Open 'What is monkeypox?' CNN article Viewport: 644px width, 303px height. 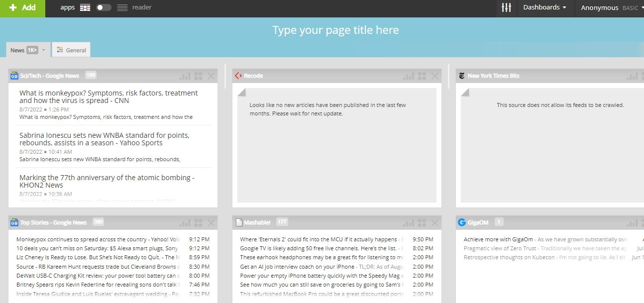coord(108,97)
